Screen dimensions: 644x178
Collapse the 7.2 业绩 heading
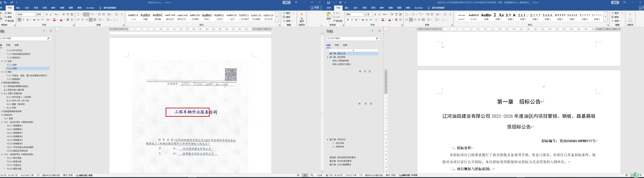[2, 61]
